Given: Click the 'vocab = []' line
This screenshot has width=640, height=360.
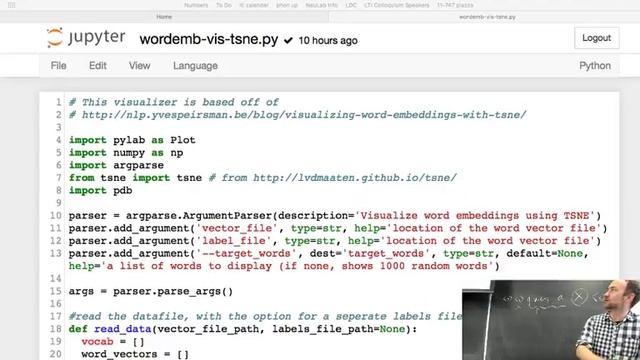Looking at the screenshot, I should 113,342.
